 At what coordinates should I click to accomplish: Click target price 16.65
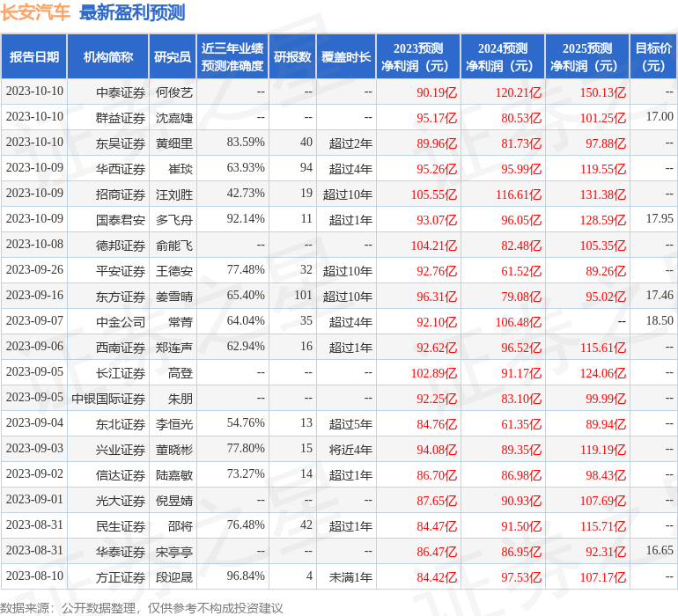[x=660, y=550]
